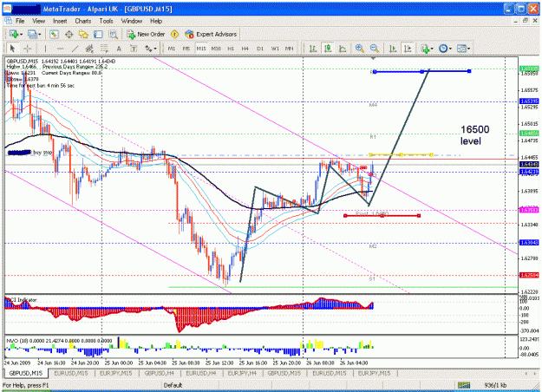Expand the Periods dropdown arrow
Image resolution: width=542 pixels, height=392 pixels.
[450, 49]
